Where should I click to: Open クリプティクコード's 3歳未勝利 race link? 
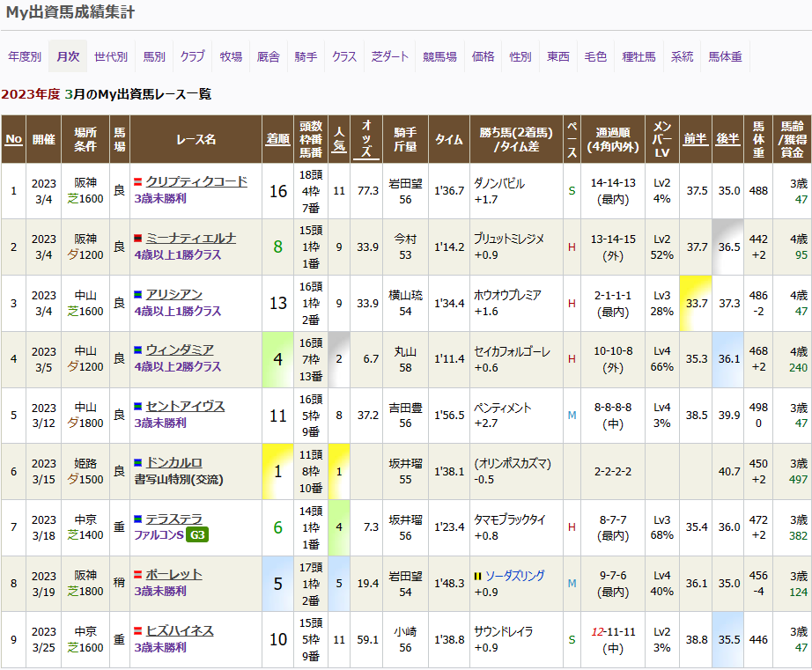click(x=160, y=198)
